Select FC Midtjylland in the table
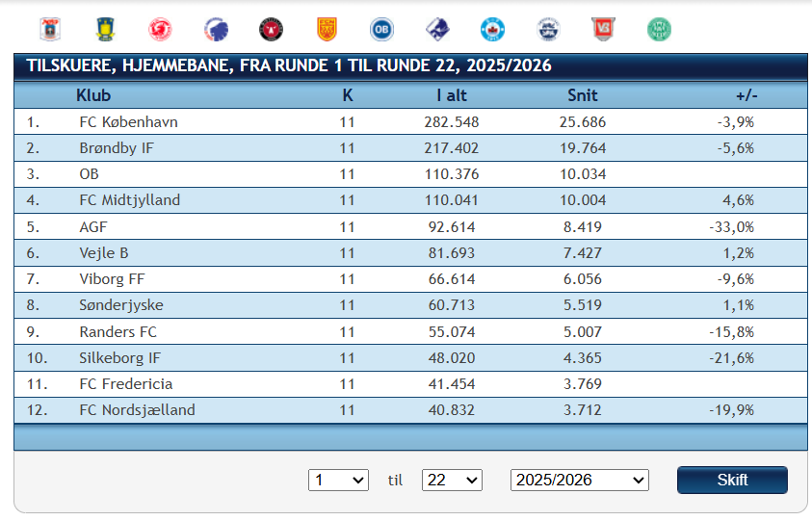The image size is (812, 521). (129, 200)
